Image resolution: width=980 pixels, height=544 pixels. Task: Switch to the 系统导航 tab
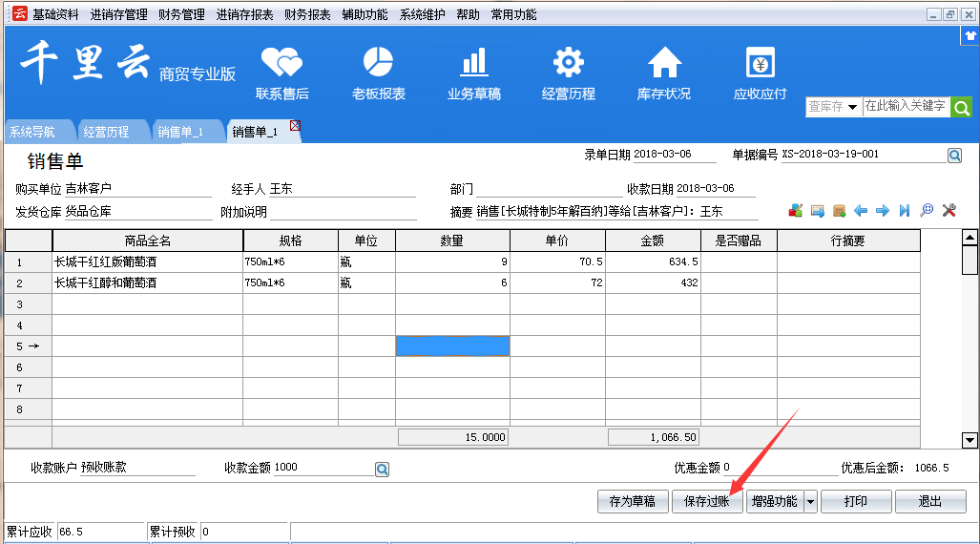point(33,132)
